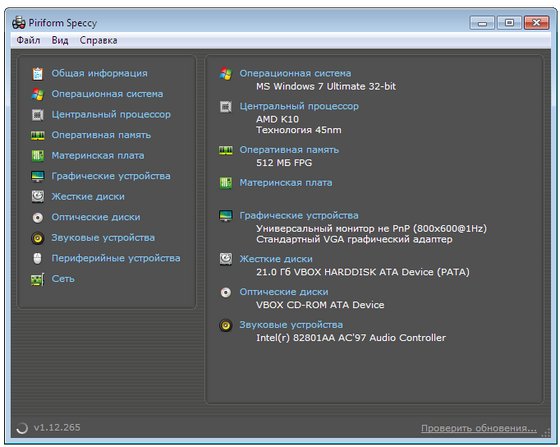
Task: Click summary panel optical disc icon
Action: (x=226, y=292)
